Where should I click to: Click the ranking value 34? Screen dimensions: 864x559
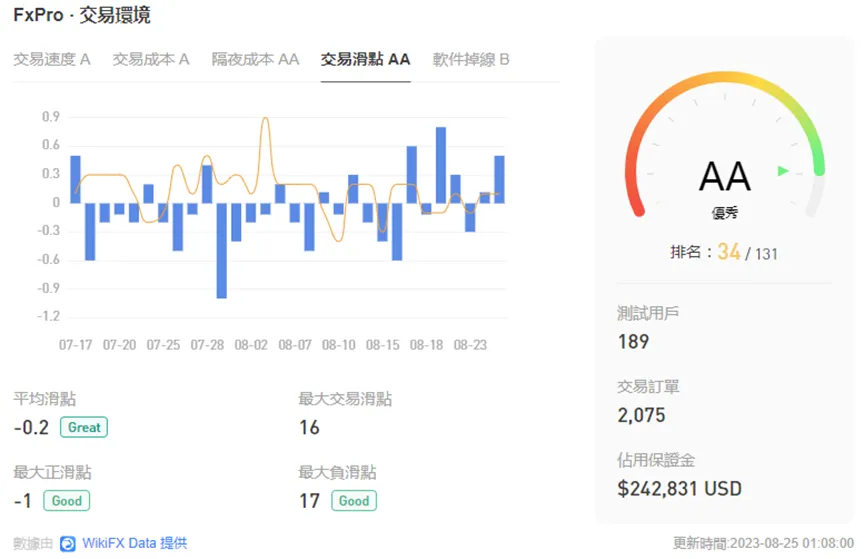coord(728,251)
